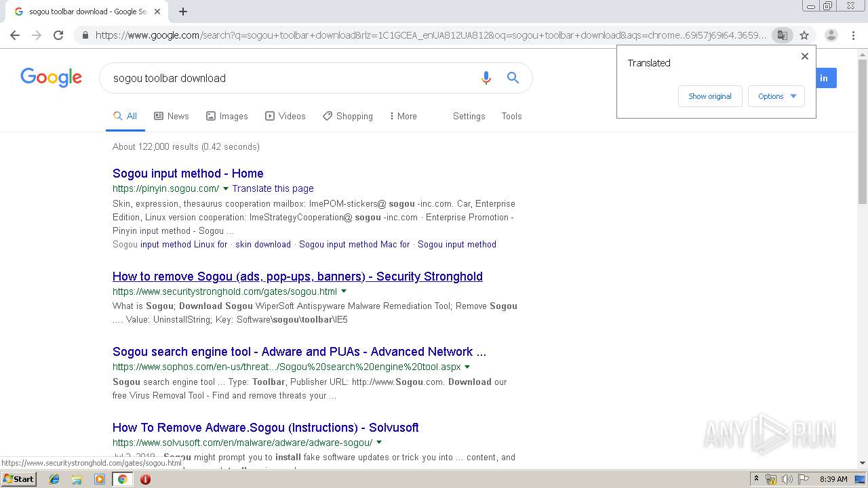
Task: Show hidden tray icons arrow
Action: click(x=756, y=479)
